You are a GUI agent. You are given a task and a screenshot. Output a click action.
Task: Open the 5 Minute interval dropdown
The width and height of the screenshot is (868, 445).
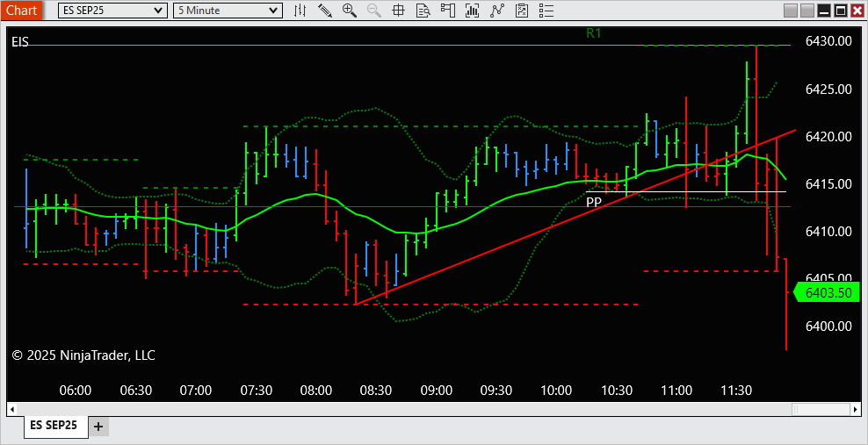(228, 10)
